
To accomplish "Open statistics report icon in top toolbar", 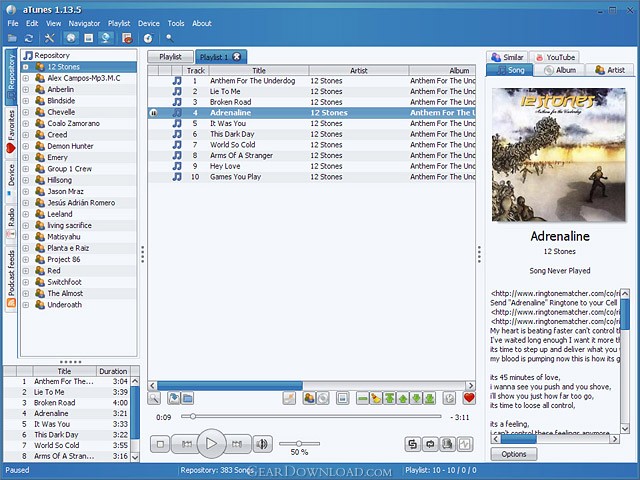I will [127, 38].
